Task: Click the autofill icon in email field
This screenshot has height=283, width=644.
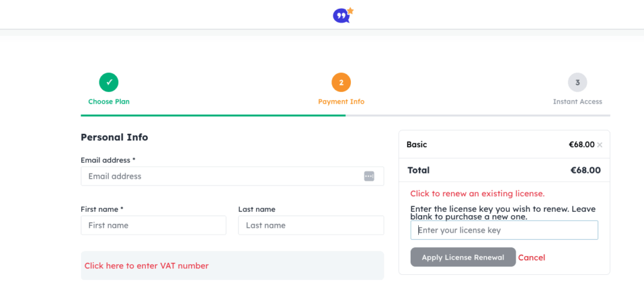Action: 369,176
